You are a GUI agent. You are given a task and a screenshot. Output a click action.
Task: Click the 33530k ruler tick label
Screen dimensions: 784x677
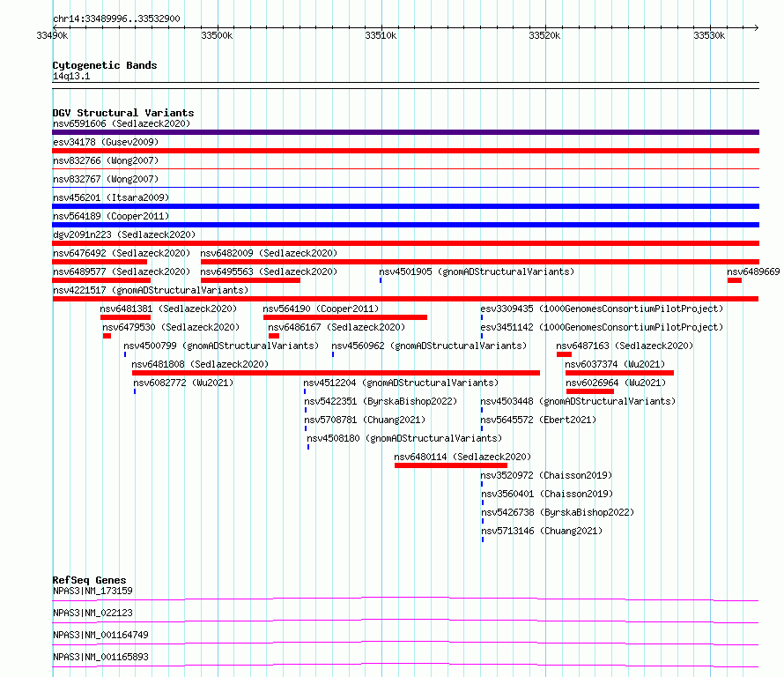709,35
